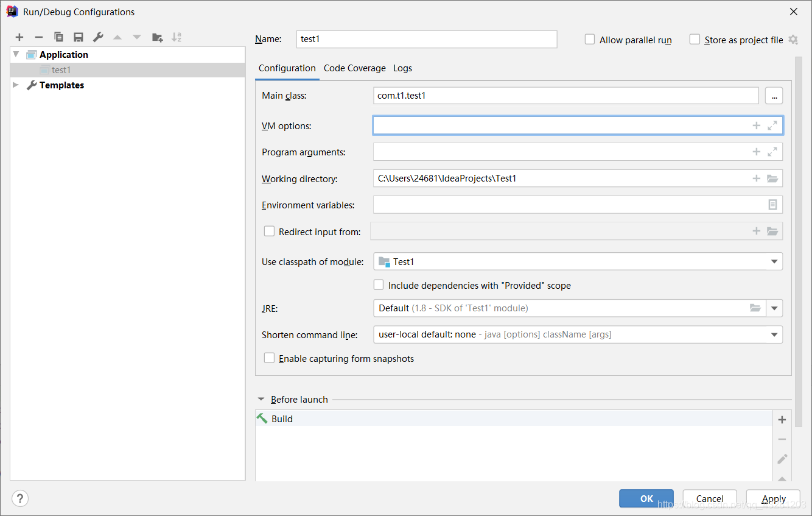Enable Allow parallel run
This screenshot has width=812, height=516.
tap(589, 39)
